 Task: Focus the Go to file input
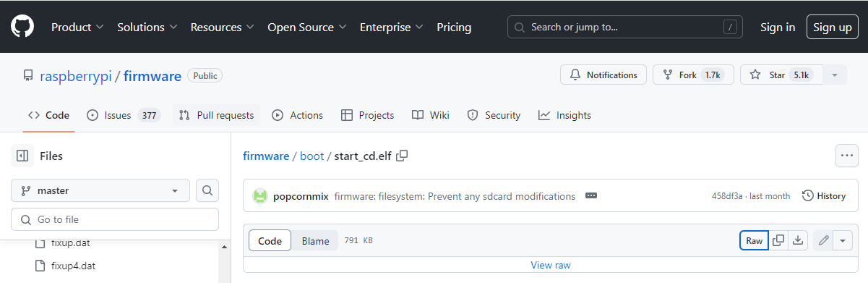[115, 219]
